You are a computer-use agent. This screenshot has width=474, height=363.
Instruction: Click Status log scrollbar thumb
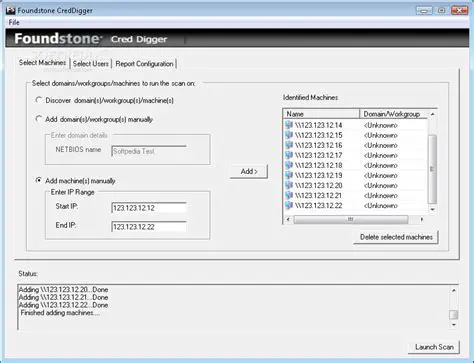454,314
